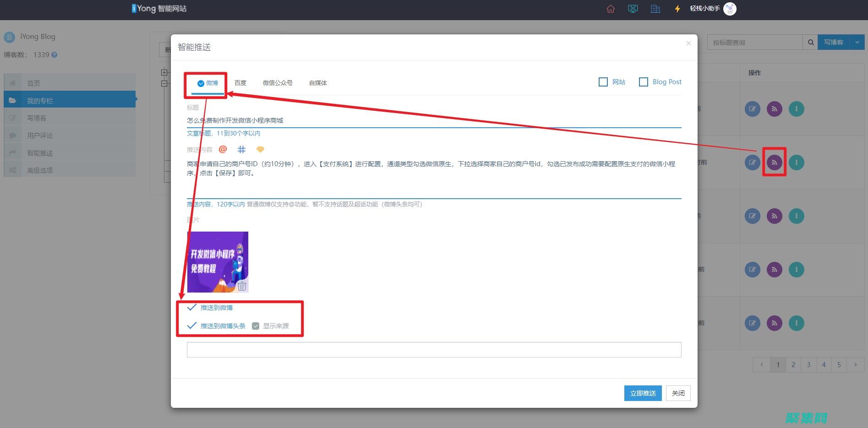Toggle the 显示来源 checkbox

(256, 326)
